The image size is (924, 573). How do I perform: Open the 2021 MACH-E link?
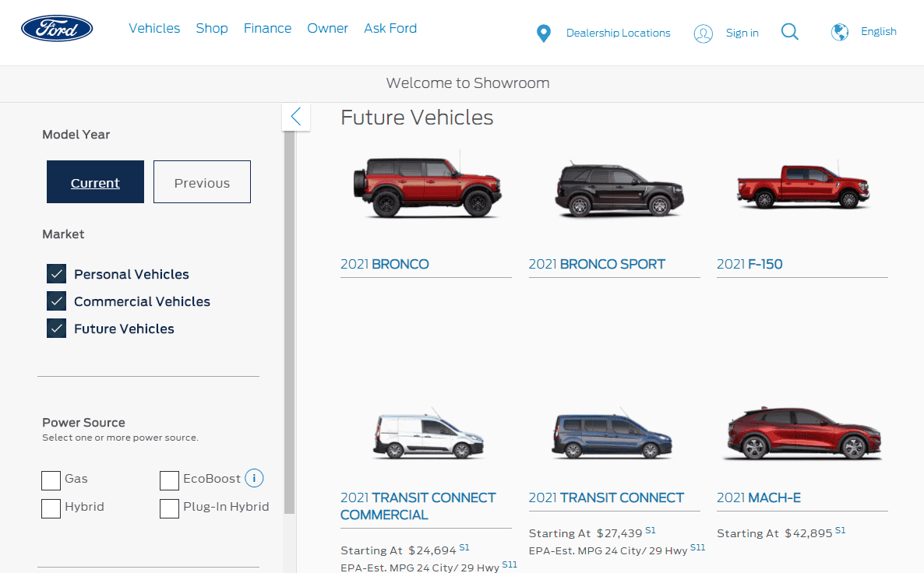tap(759, 497)
